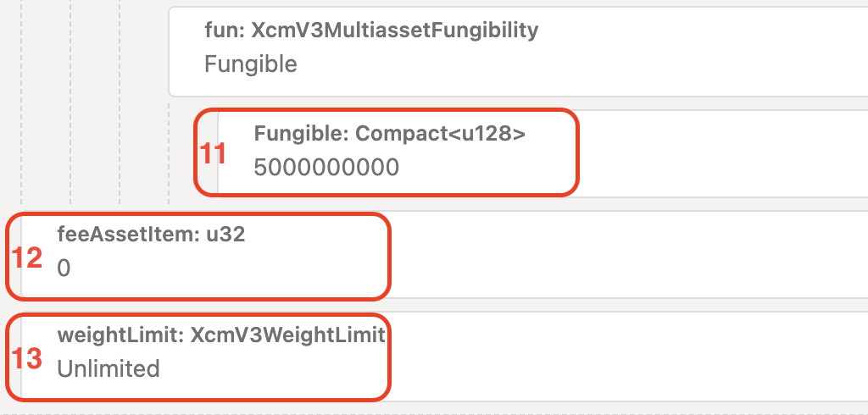Click the selected "Fungible" option value
This screenshot has width=868, height=415.
click(251, 64)
